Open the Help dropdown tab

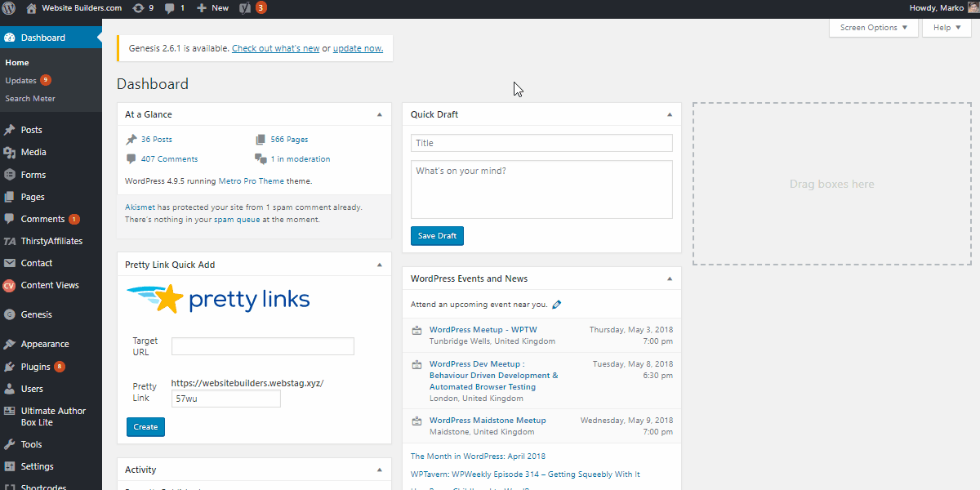[947, 27]
